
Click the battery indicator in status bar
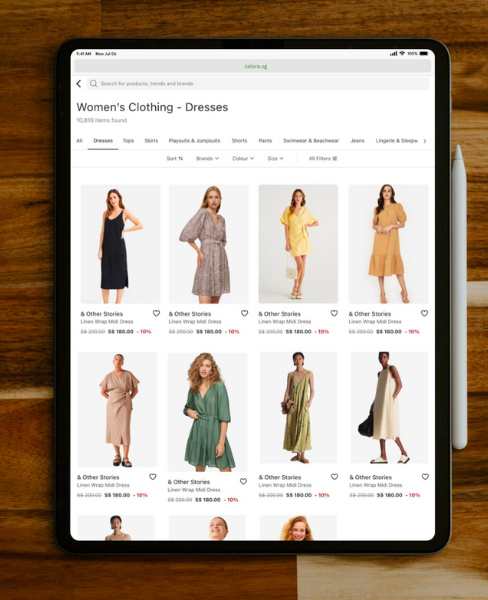point(424,54)
